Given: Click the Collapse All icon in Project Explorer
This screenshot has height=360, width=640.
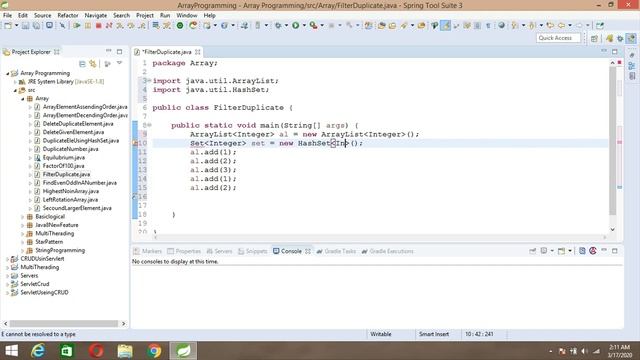Looking at the screenshot, I should 82,64.
